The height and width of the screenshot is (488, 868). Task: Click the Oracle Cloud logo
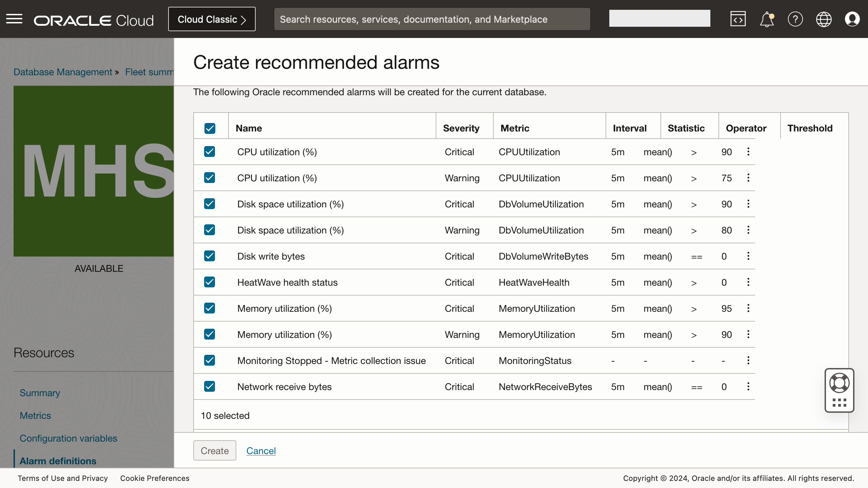(93, 19)
